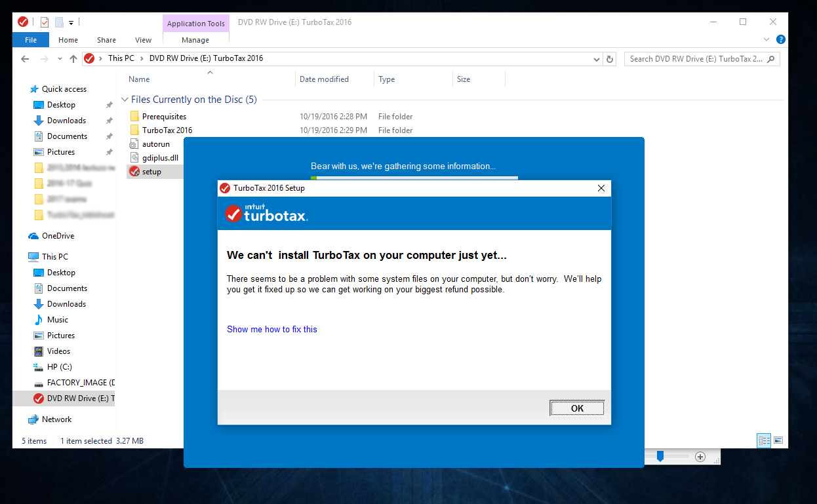Image resolution: width=817 pixels, height=504 pixels.
Task: Click the zoom slider handle behind Explorer
Action: 660,456
